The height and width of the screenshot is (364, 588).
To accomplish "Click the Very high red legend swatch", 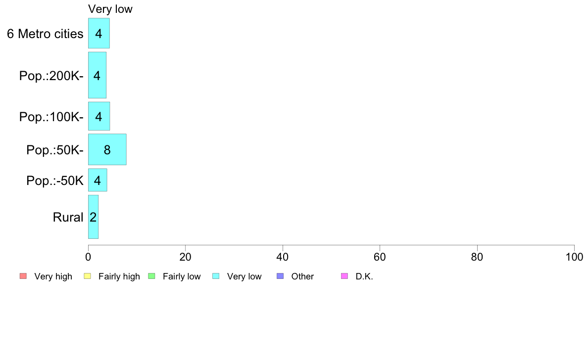I will coord(23,276).
